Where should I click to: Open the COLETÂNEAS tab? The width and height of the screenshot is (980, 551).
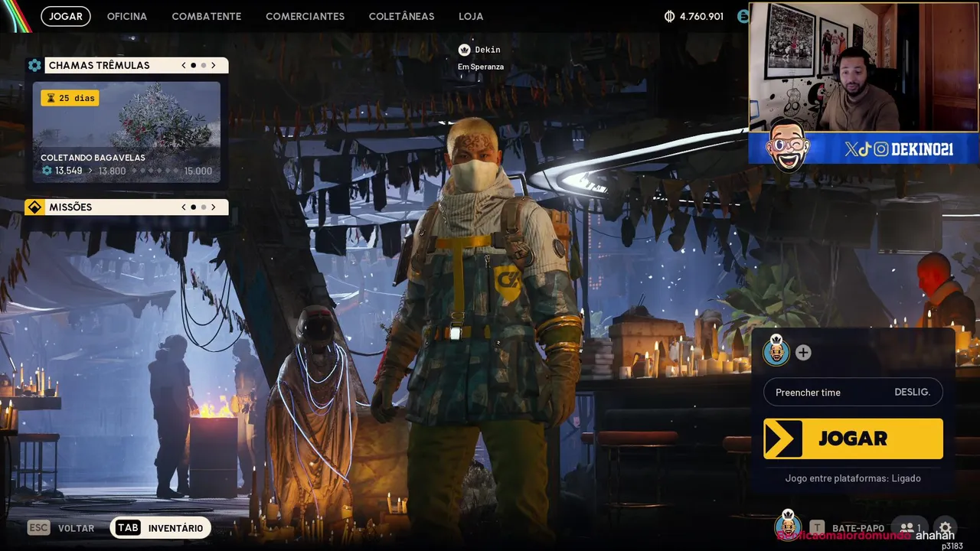point(401,16)
